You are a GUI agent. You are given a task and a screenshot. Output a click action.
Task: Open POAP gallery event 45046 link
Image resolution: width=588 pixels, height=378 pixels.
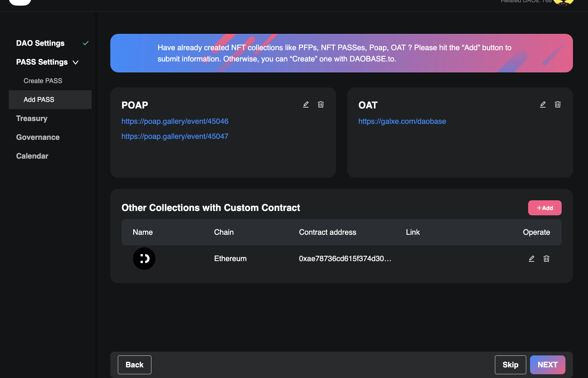(175, 121)
